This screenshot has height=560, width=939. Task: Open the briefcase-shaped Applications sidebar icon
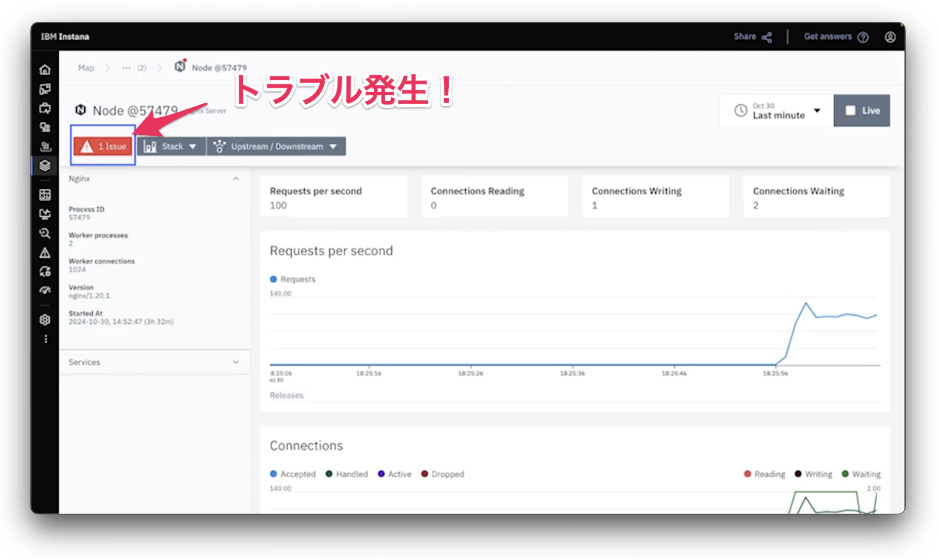point(45,108)
